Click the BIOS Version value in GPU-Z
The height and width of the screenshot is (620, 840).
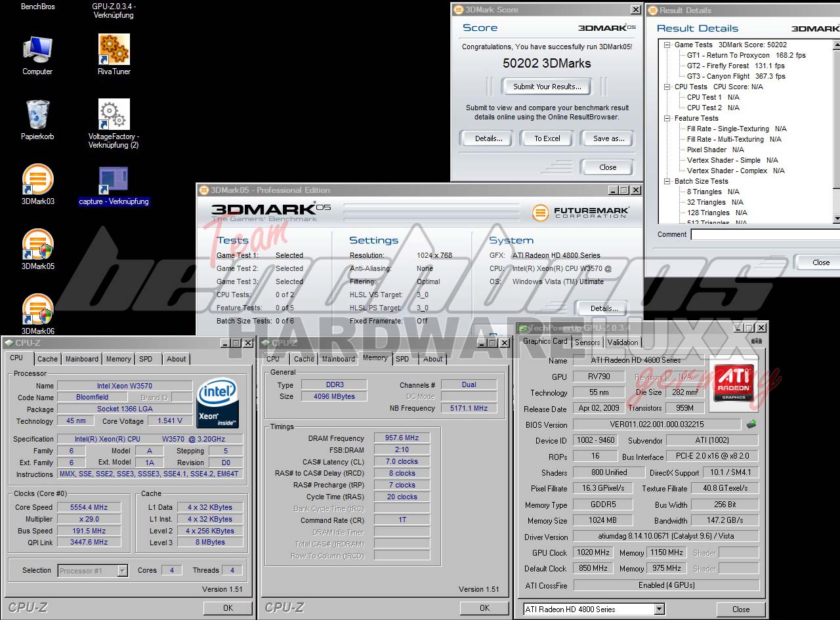[657, 424]
